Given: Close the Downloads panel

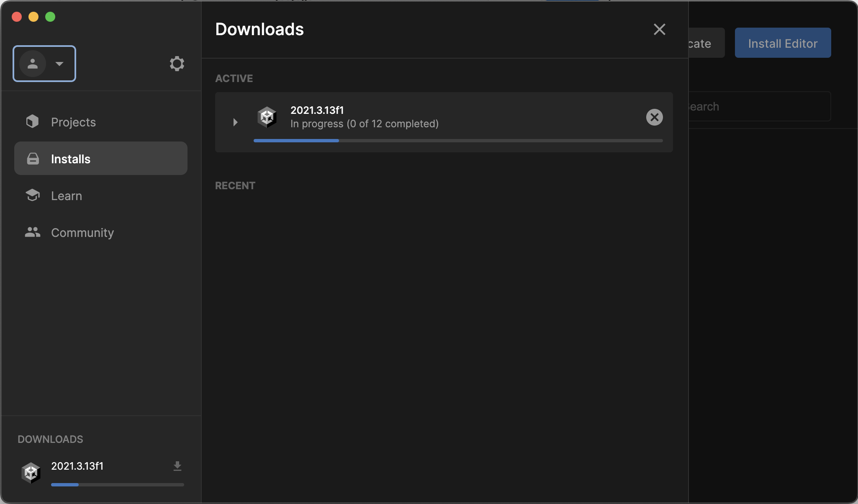Looking at the screenshot, I should pyautogui.click(x=659, y=29).
